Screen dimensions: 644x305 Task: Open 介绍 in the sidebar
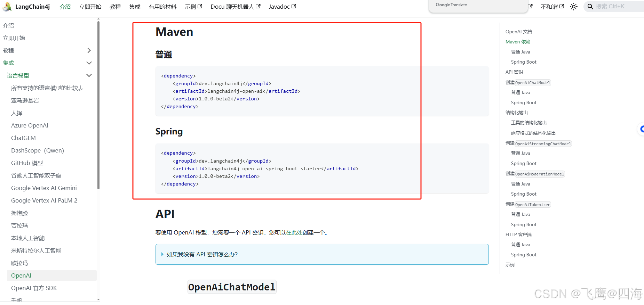(x=8, y=25)
